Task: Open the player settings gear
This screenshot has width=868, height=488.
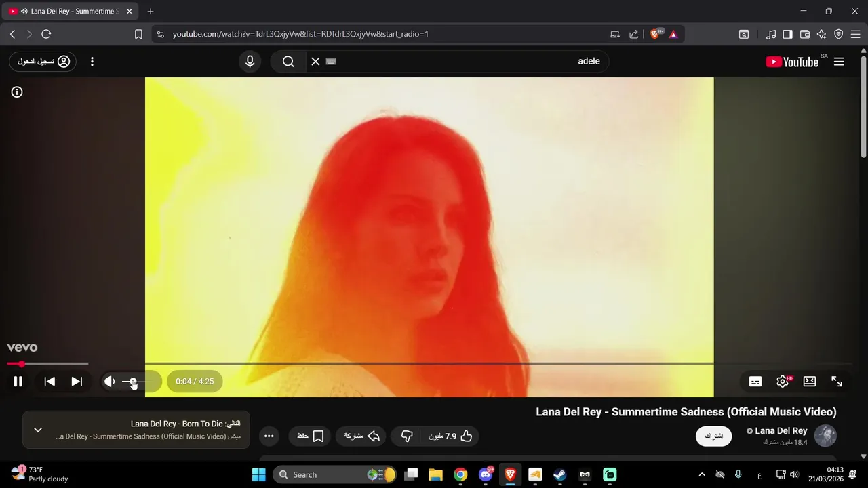Action: coord(783,382)
